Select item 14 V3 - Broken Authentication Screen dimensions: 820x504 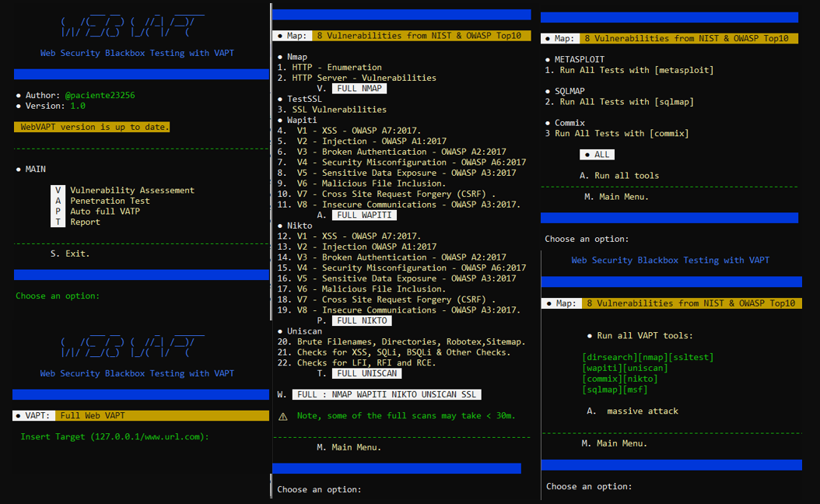pyautogui.click(x=391, y=257)
